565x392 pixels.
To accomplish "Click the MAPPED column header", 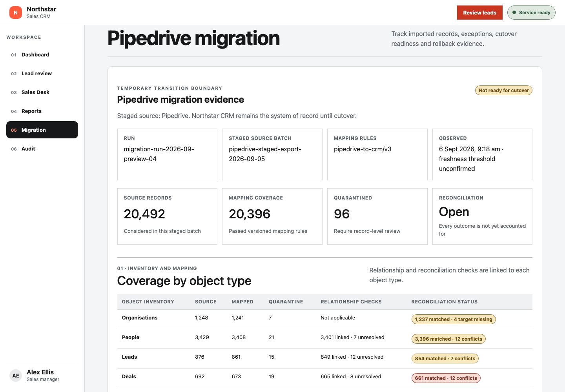I will click(242, 302).
